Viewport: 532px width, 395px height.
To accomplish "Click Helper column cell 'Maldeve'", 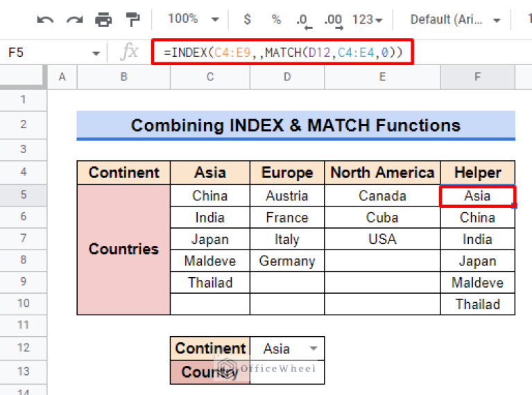I will point(477,283).
